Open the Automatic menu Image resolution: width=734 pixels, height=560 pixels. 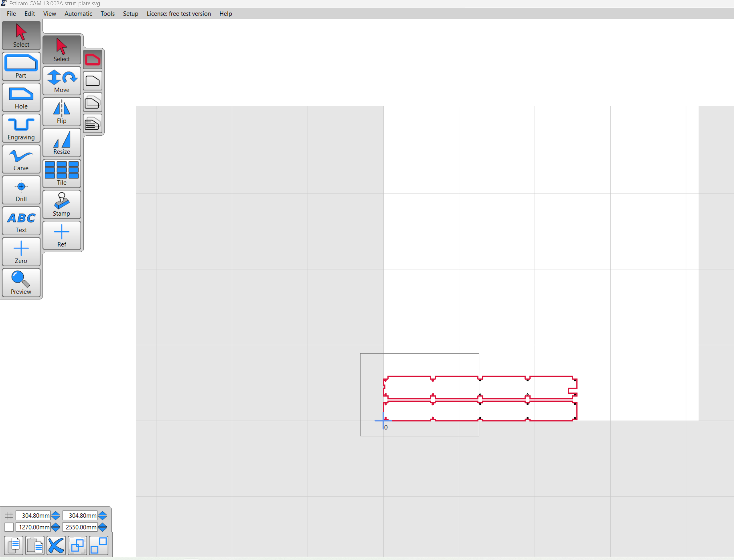pyautogui.click(x=78, y=14)
